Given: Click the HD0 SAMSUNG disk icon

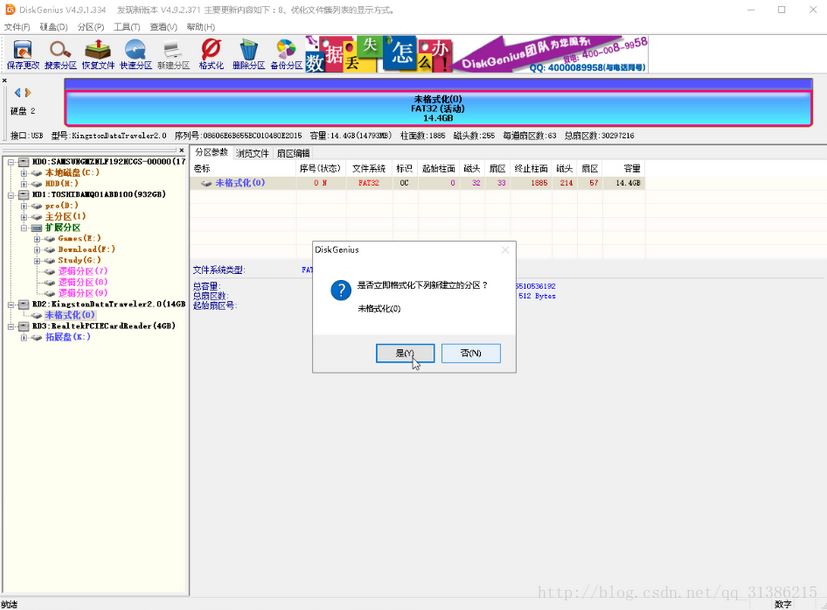Looking at the screenshot, I should pos(24,162).
